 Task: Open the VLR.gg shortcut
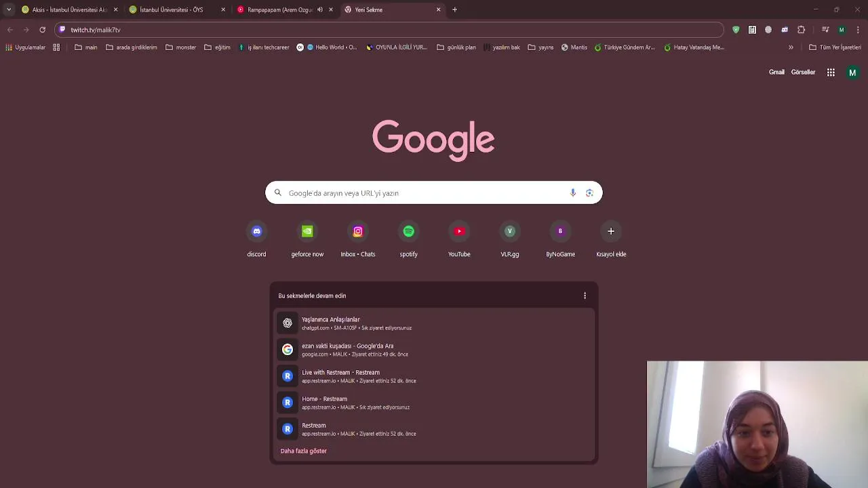[x=510, y=240]
